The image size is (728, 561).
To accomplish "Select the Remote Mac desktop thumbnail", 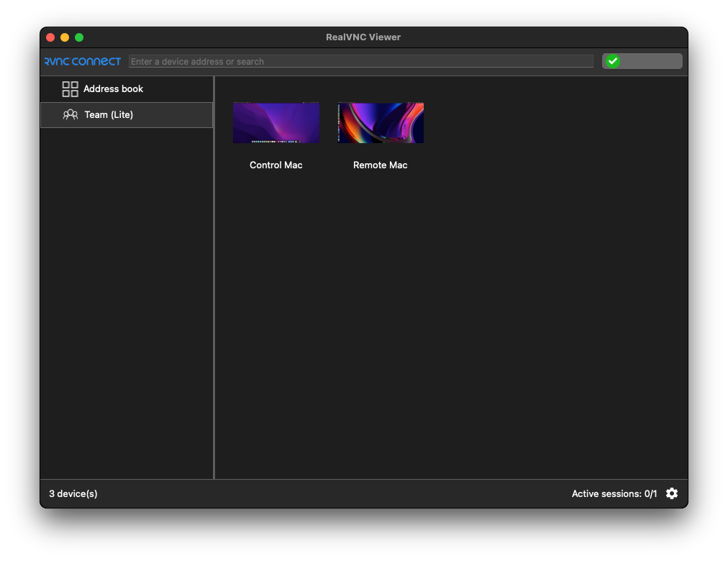I will [x=381, y=123].
